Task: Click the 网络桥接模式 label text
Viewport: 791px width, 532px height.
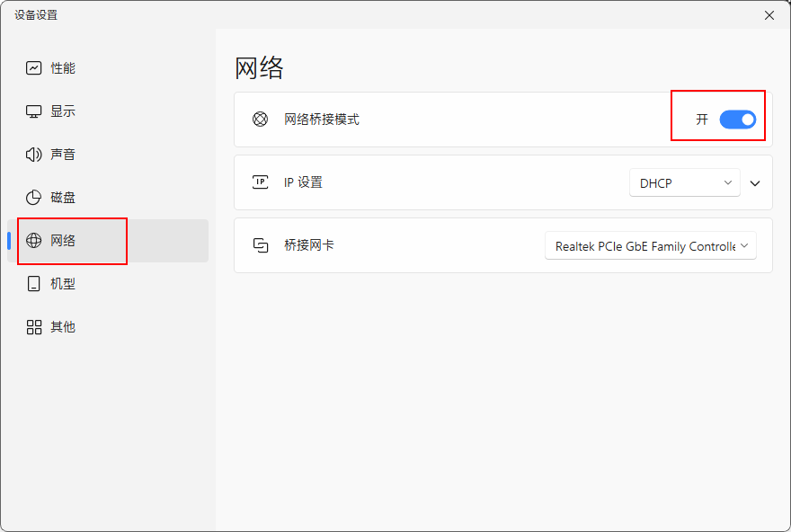Action: pos(322,120)
